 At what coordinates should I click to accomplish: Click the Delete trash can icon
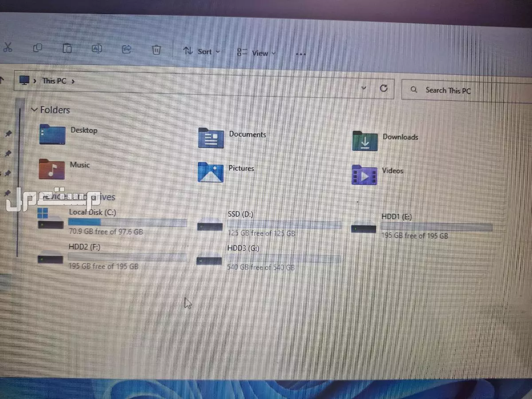[156, 50]
